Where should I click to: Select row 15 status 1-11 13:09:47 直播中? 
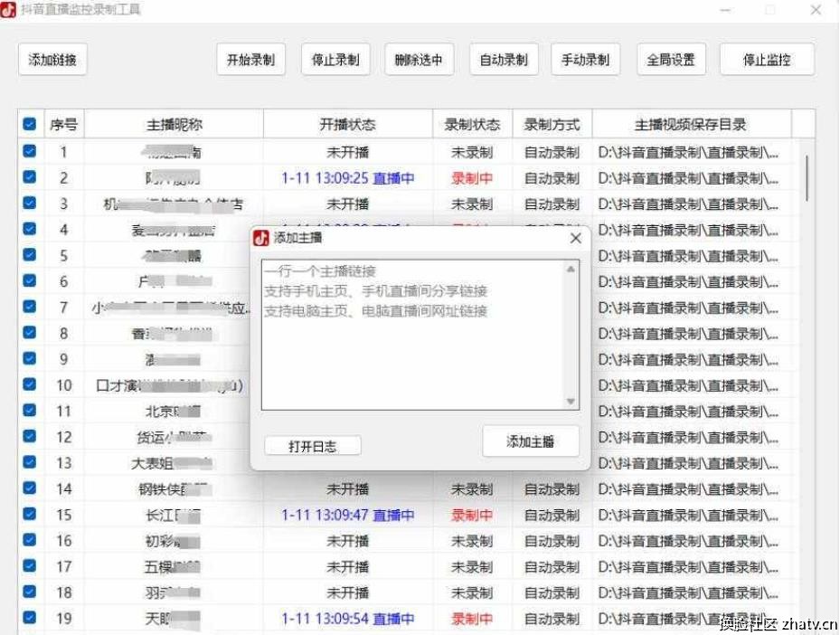[x=348, y=515]
